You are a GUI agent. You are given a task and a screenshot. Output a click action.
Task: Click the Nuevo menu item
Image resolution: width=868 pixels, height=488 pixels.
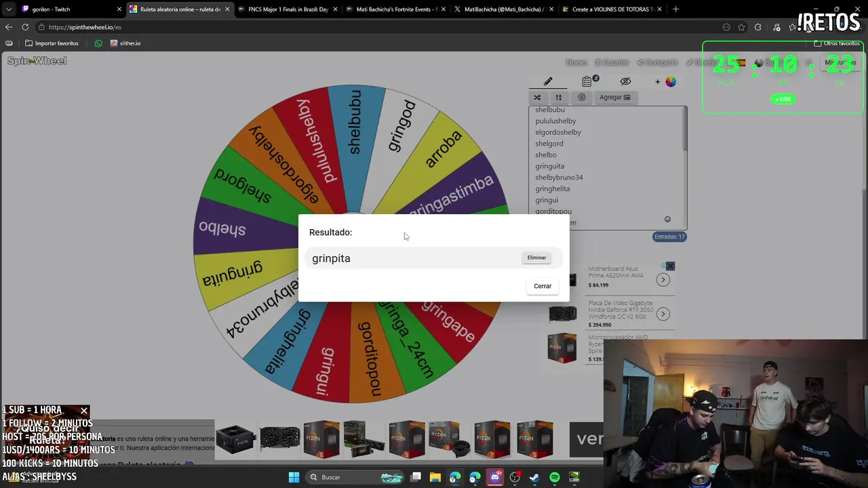coord(576,62)
